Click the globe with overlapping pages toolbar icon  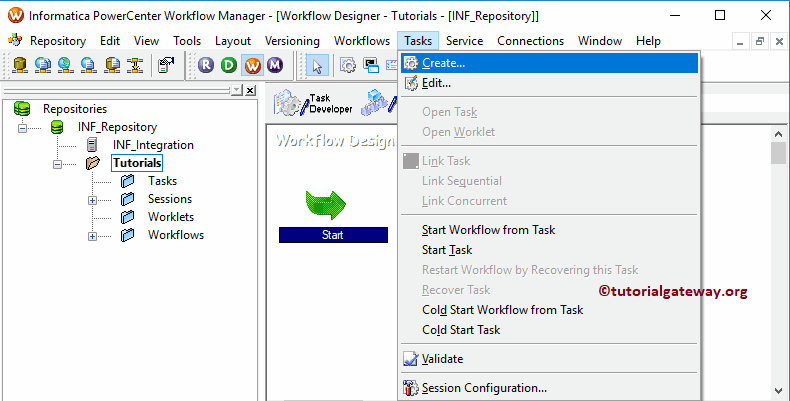42,65
